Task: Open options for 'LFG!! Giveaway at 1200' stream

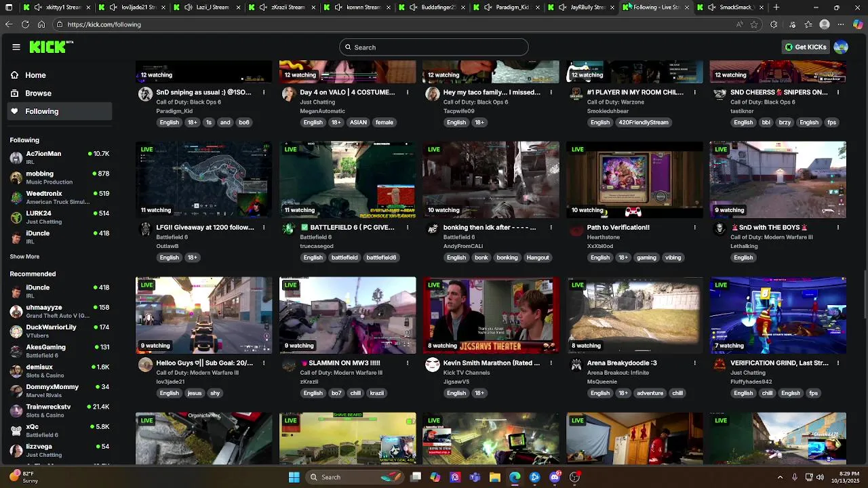Action: point(264,228)
